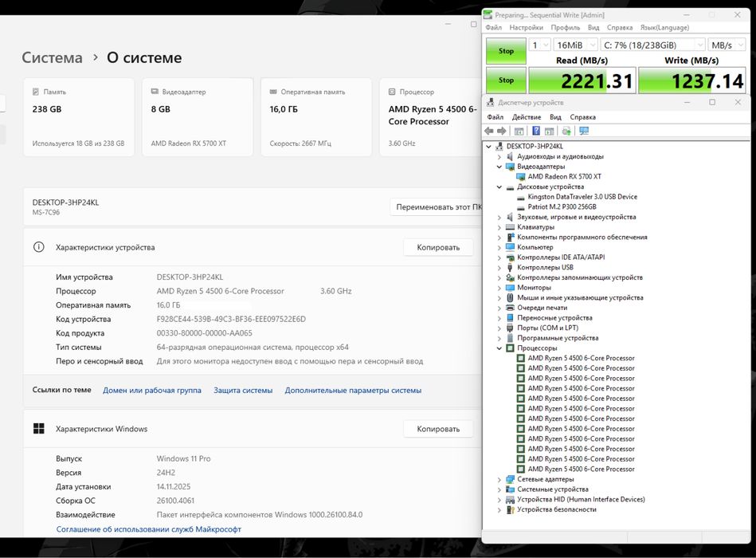Click the forward arrow in Device Manager toolbar

tap(501, 131)
